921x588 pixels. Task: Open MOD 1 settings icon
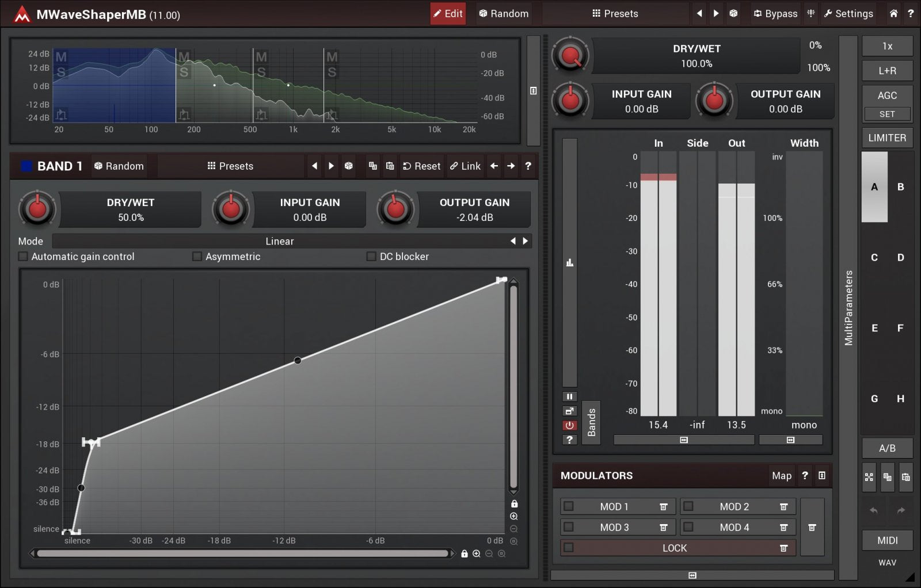pos(663,507)
